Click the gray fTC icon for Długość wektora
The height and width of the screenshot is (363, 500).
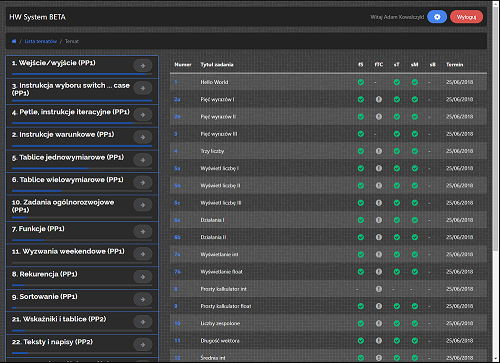coord(379,341)
